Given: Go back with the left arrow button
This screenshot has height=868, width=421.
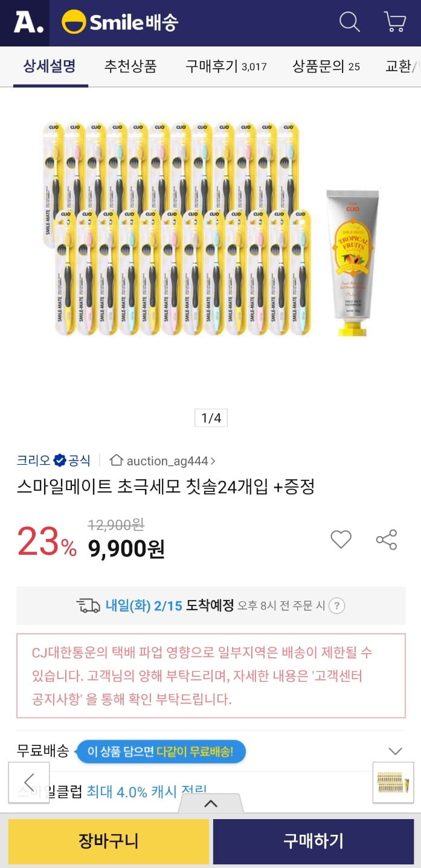Looking at the screenshot, I should click(x=29, y=782).
